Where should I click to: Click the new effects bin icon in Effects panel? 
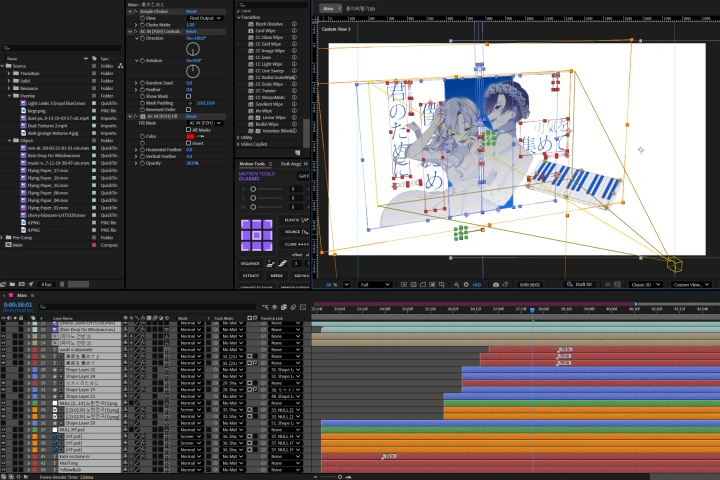(x=298, y=152)
